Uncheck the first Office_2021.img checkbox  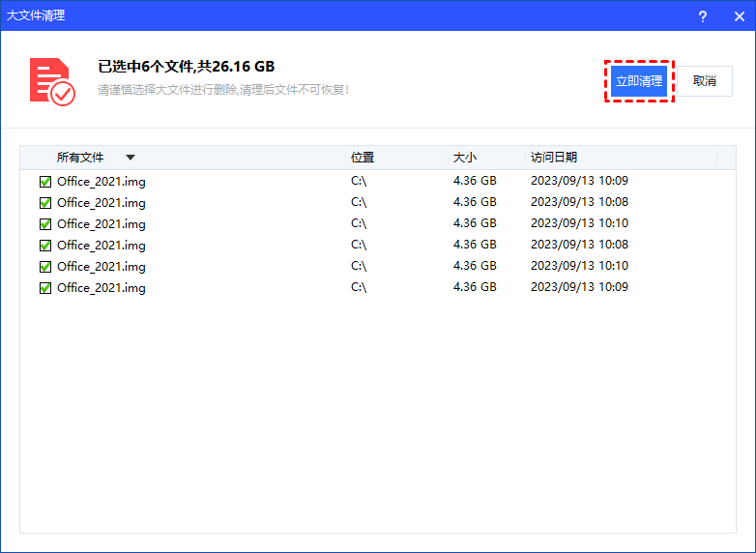tap(45, 182)
